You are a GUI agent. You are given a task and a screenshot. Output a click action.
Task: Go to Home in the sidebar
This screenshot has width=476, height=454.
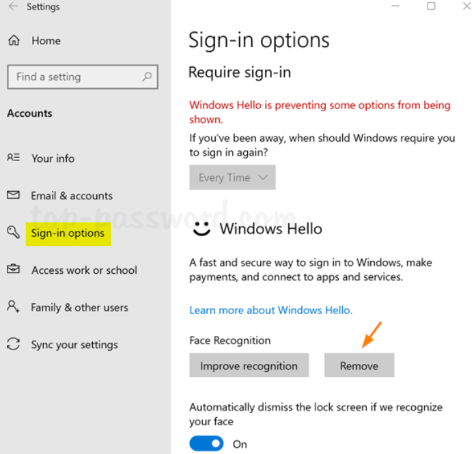(x=46, y=41)
